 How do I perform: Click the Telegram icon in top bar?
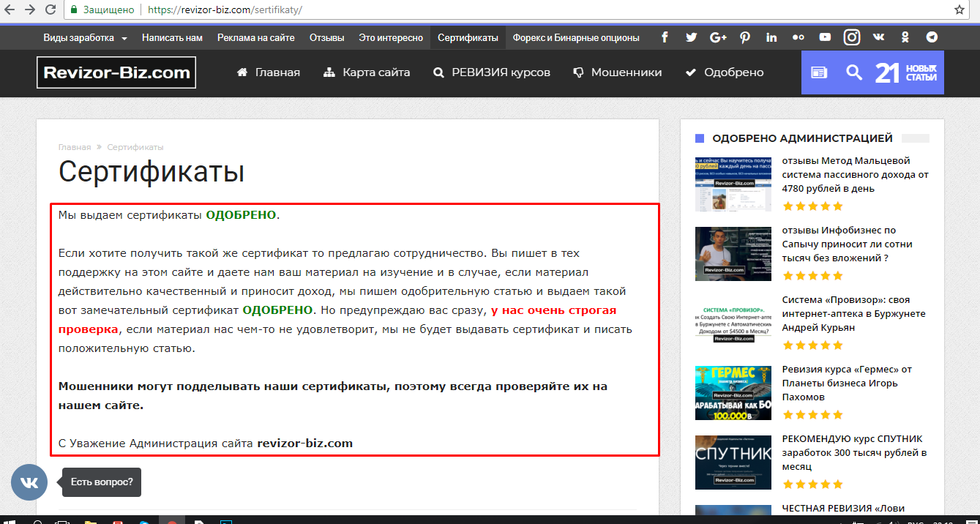(x=932, y=37)
